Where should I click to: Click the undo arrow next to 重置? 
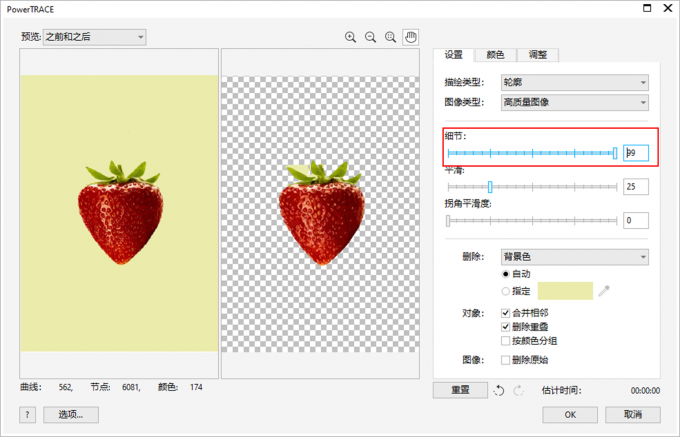(x=499, y=391)
